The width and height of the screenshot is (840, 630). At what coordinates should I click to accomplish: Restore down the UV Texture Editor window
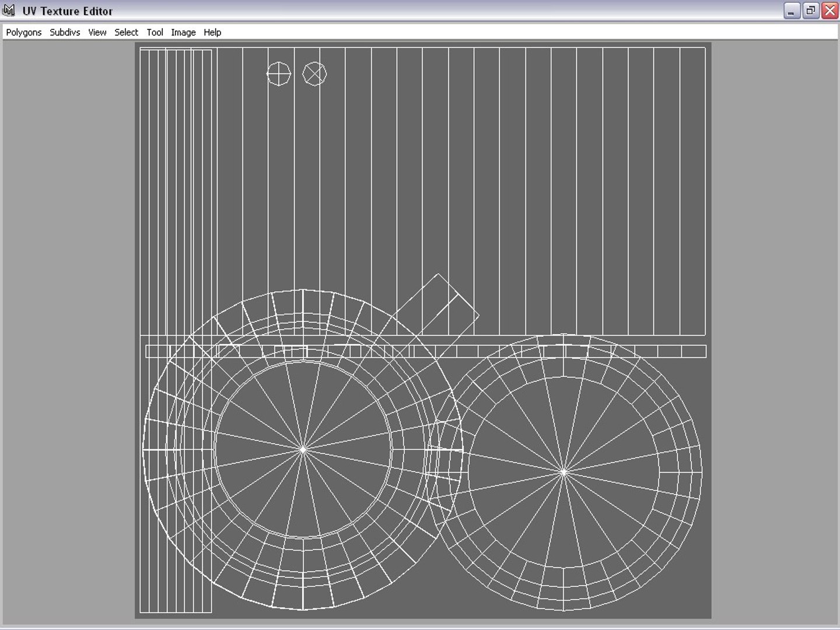click(x=811, y=10)
